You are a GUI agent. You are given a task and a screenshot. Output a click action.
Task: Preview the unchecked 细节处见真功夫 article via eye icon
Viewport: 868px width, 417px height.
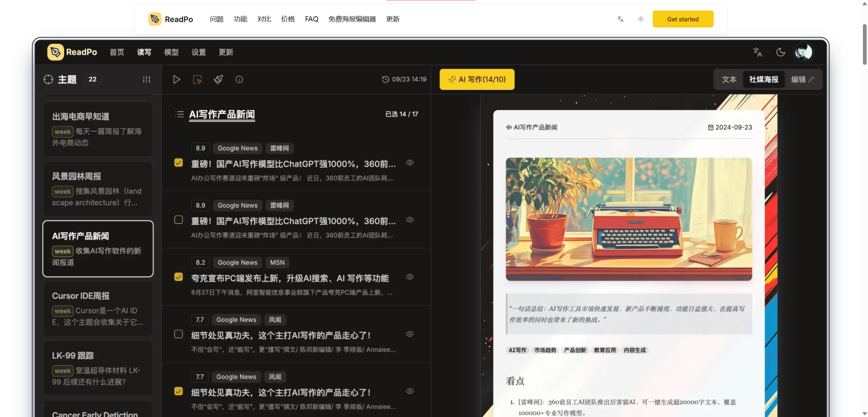pyautogui.click(x=410, y=334)
